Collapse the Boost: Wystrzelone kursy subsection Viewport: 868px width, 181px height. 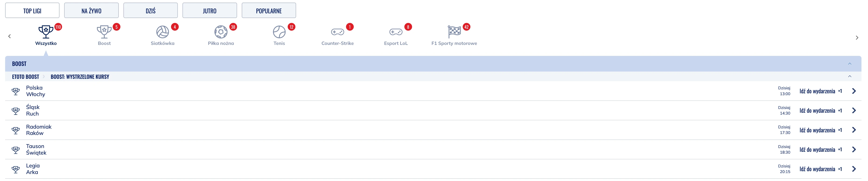pos(850,76)
